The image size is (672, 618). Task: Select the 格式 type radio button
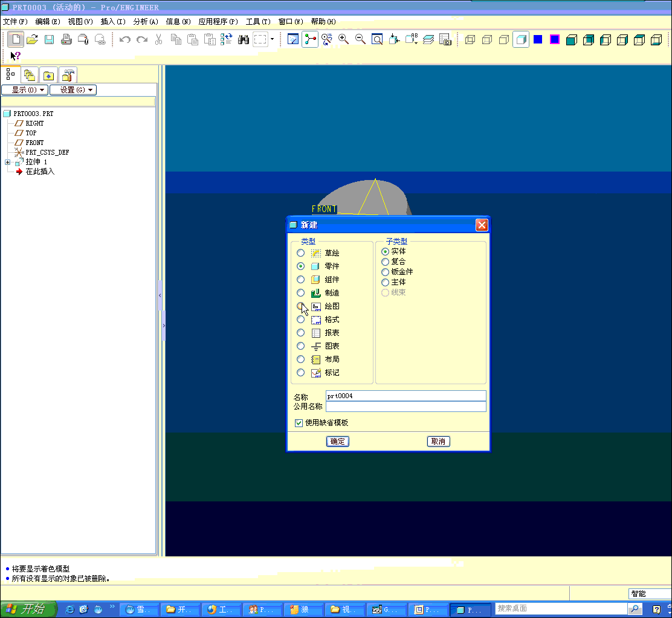[301, 320]
